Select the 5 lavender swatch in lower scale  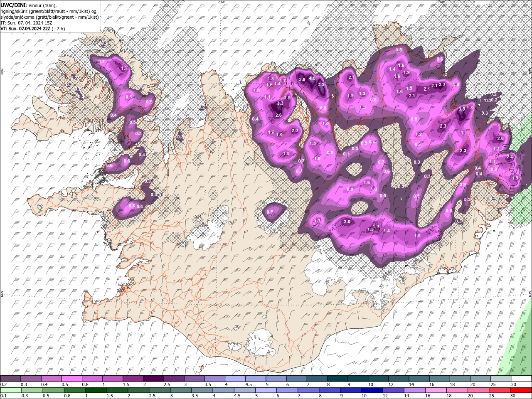click(266, 390)
